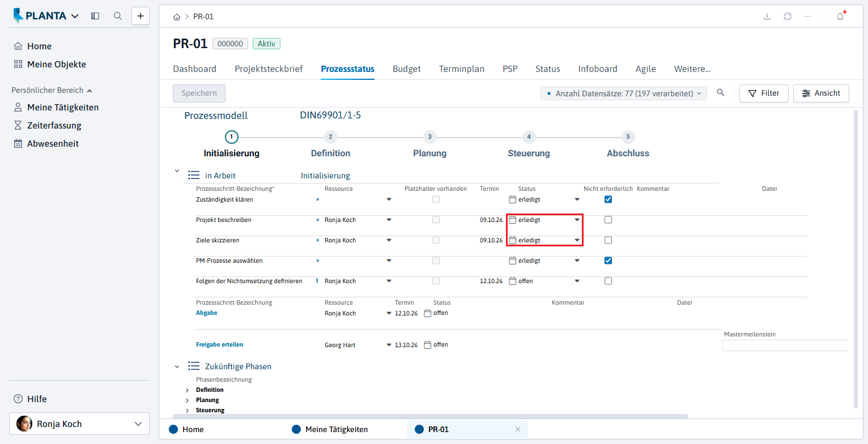Go to the Projektsteckbrief tab
Viewport: 868px width, 444px height.
tap(269, 69)
